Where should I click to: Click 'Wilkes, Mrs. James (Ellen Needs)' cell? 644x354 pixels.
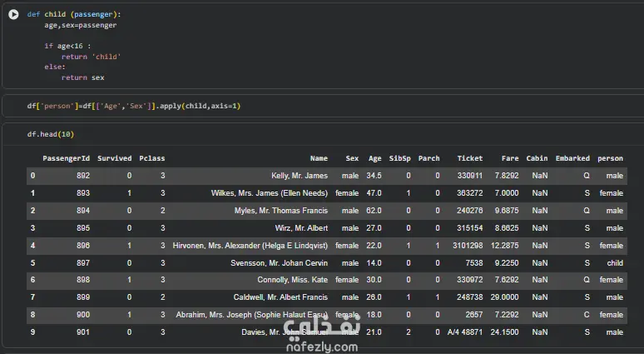[270, 193]
